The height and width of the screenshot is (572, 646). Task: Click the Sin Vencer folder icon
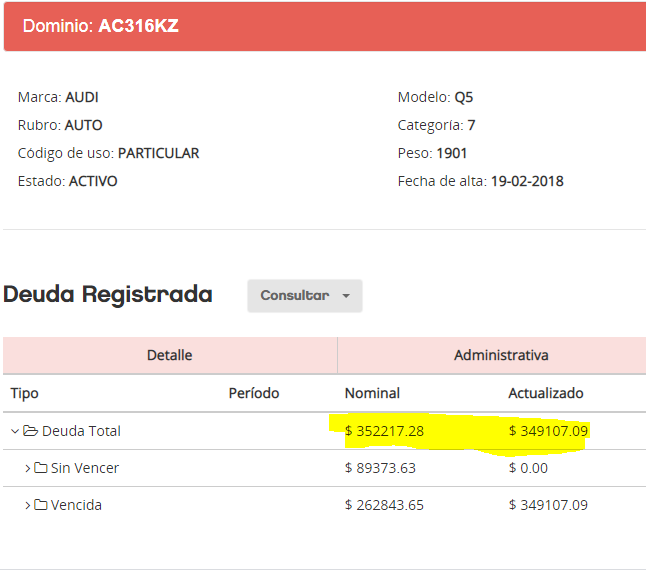[40, 468]
